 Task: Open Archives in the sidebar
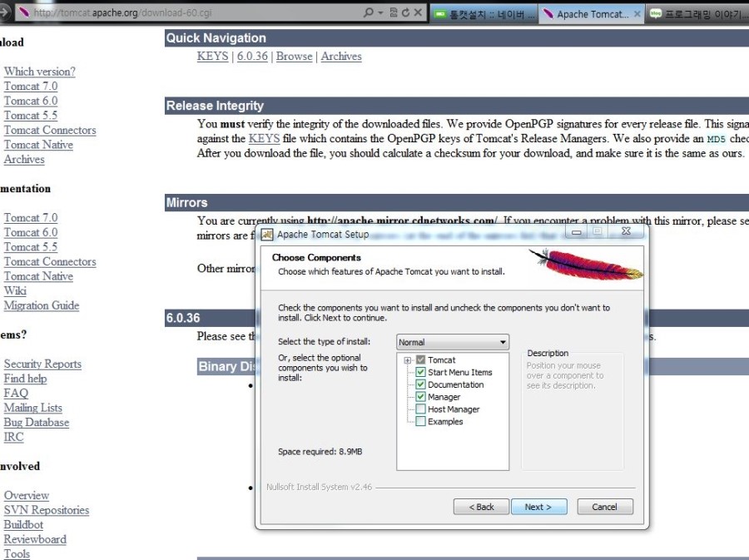click(x=24, y=160)
